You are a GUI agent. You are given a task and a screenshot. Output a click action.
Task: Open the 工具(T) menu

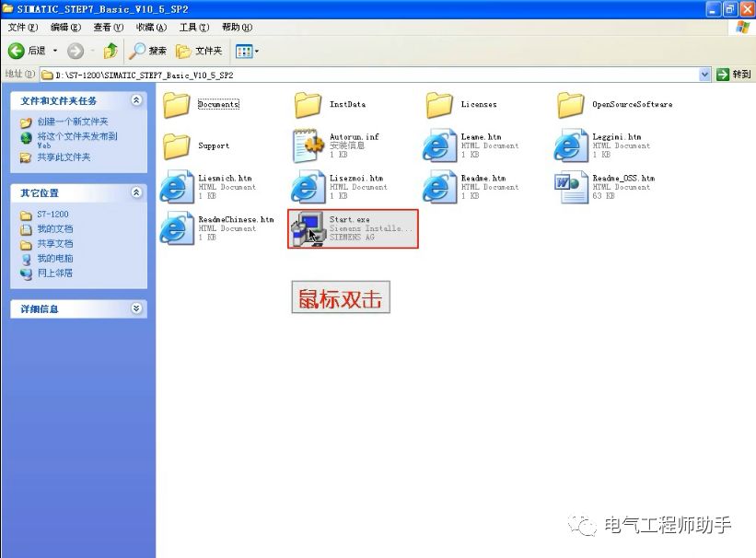point(194,28)
